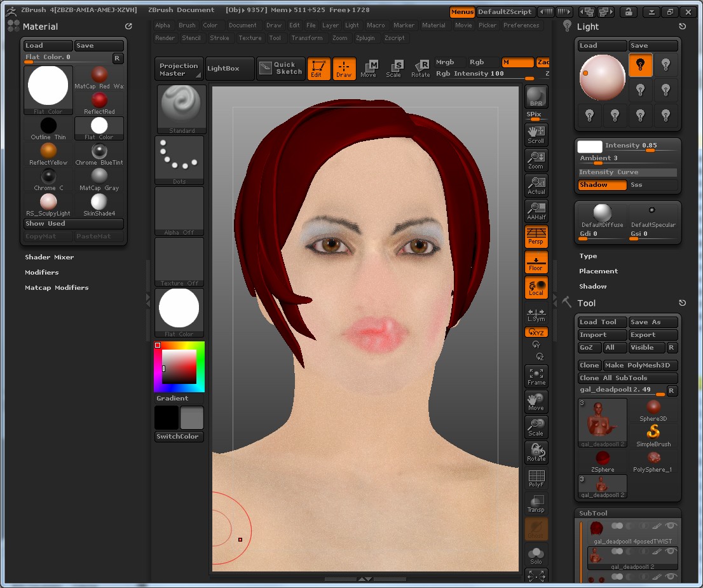Open the Preferences menu
The image size is (703, 588).
click(x=522, y=25)
